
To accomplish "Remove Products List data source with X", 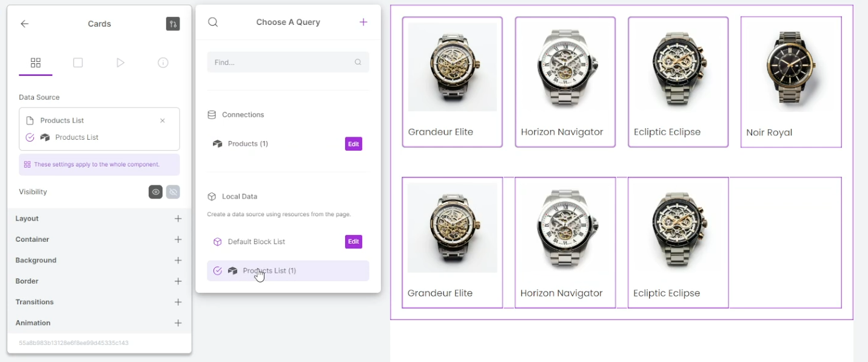I will (163, 121).
